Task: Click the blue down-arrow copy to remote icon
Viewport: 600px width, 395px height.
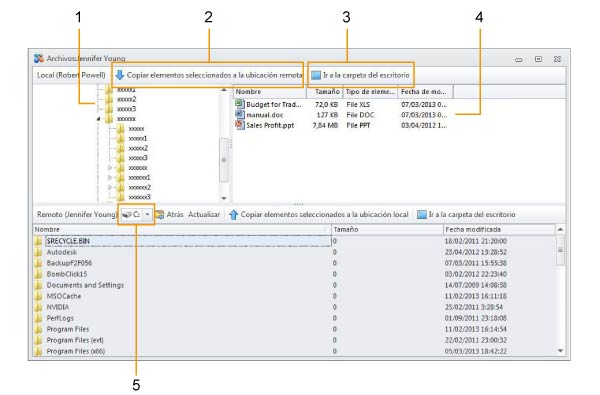Action: point(120,75)
